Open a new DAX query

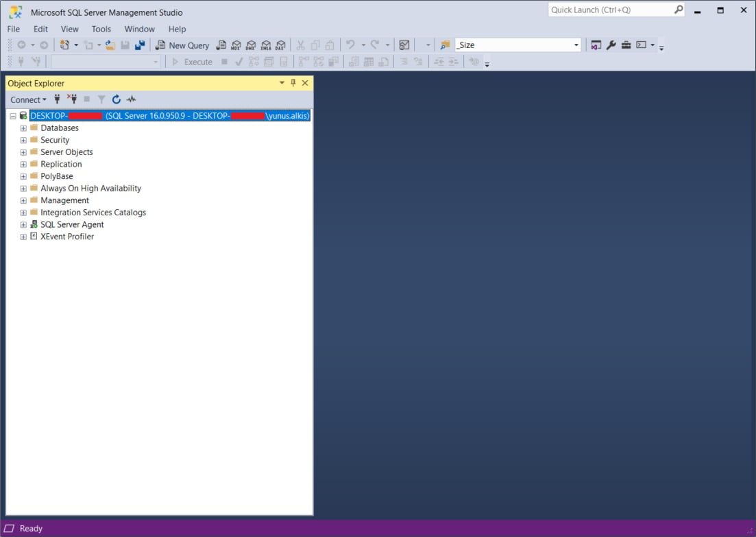pyautogui.click(x=281, y=45)
